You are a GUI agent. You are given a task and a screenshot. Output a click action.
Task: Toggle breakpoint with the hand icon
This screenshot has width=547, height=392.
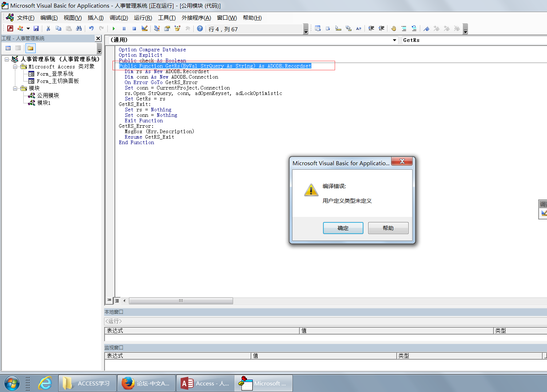[394, 28]
